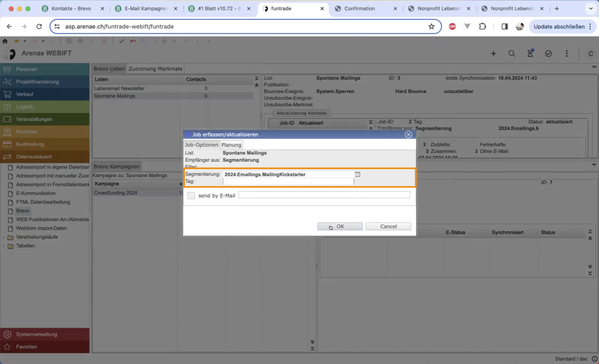599x364 pixels.
Task: Click the plus icon in Arenae header
Action: [x=493, y=54]
